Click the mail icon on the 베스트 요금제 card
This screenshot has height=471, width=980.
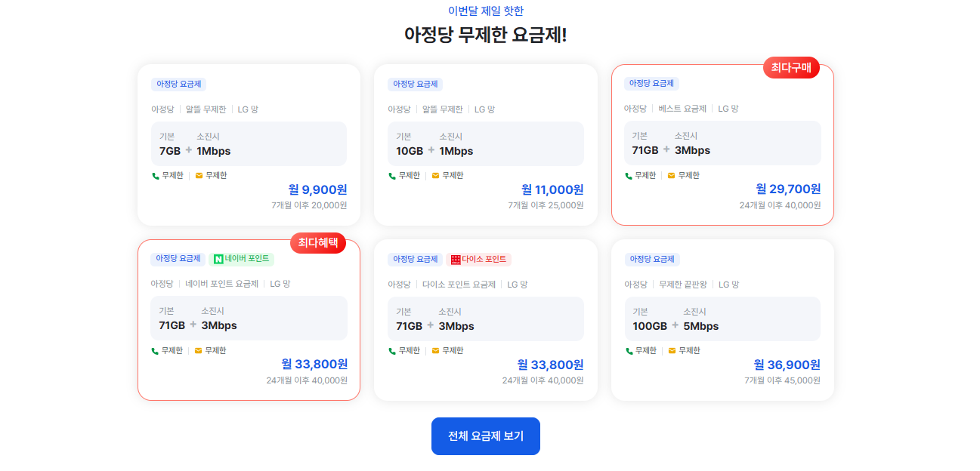671,176
